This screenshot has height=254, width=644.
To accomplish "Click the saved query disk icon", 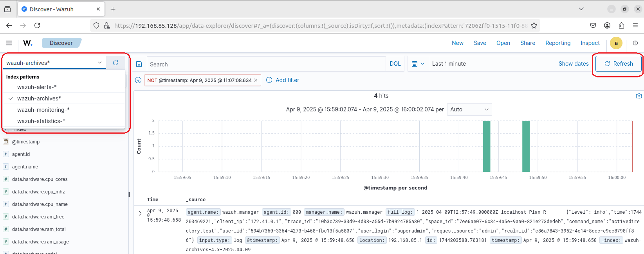I will coord(139,64).
